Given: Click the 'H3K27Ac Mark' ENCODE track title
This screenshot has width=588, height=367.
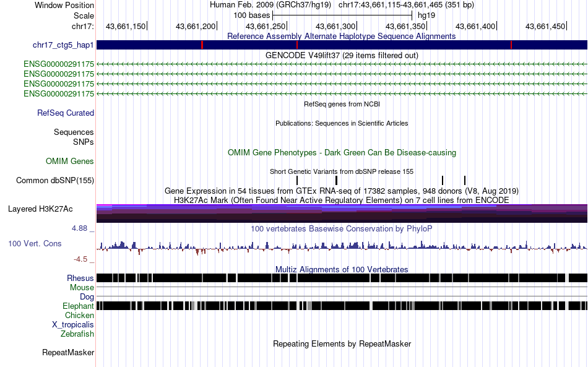Looking at the screenshot, I should click(x=342, y=200).
